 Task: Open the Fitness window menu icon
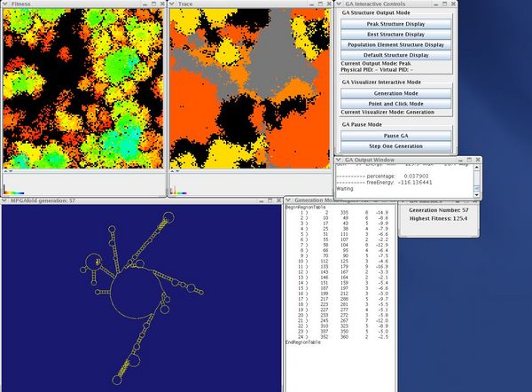point(4,4)
